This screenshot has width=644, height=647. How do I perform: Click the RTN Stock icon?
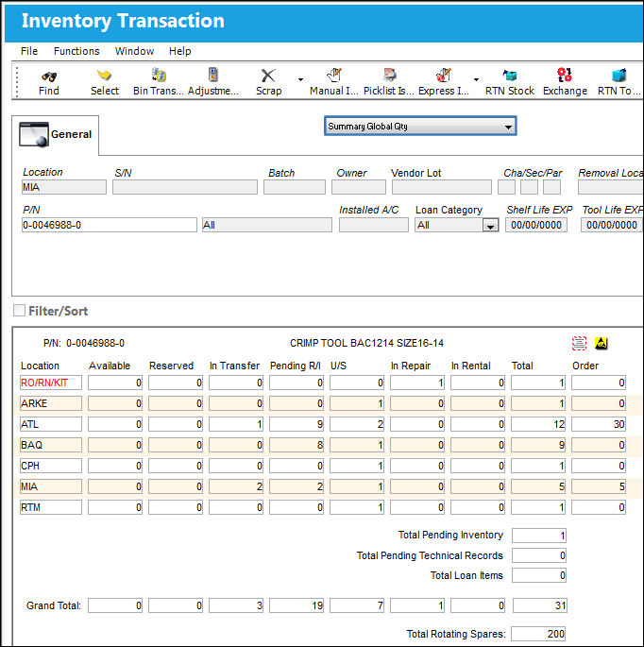pos(510,76)
